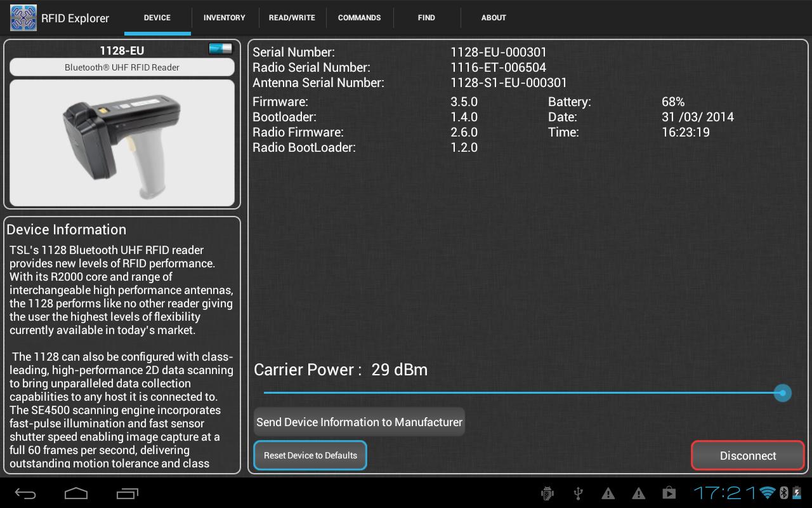Click the Carrier Power slider handle
Screen dimensions: 812x508
pos(783,393)
